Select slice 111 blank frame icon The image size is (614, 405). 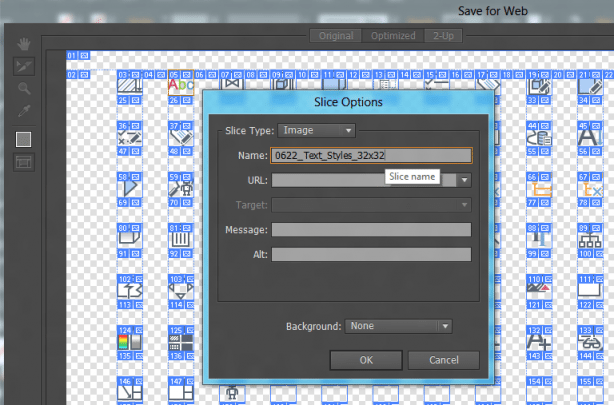pos(590,291)
